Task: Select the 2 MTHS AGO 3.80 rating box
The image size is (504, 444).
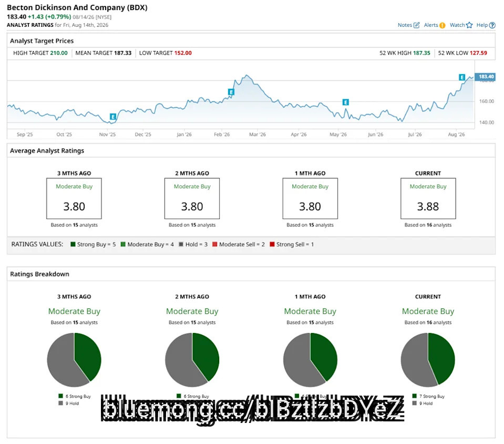Action: pyautogui.click(x=192, y=198)
